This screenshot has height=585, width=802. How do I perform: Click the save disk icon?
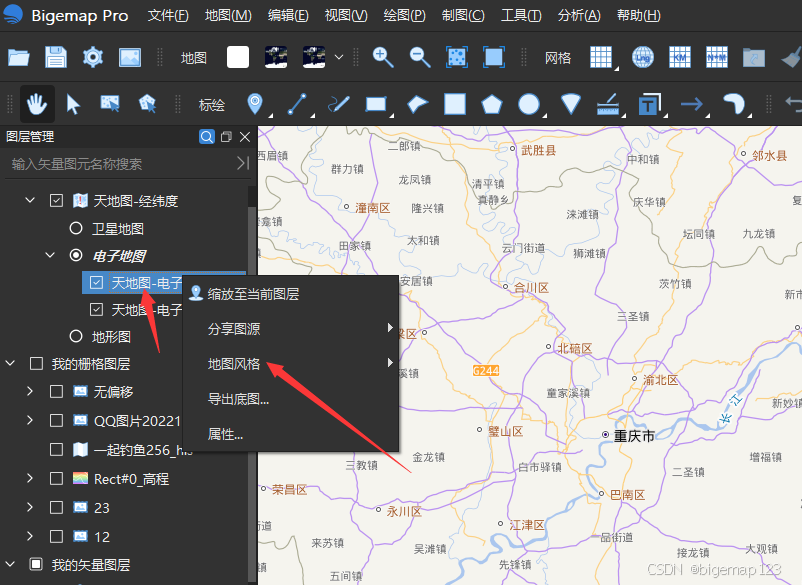coord(56,57)
